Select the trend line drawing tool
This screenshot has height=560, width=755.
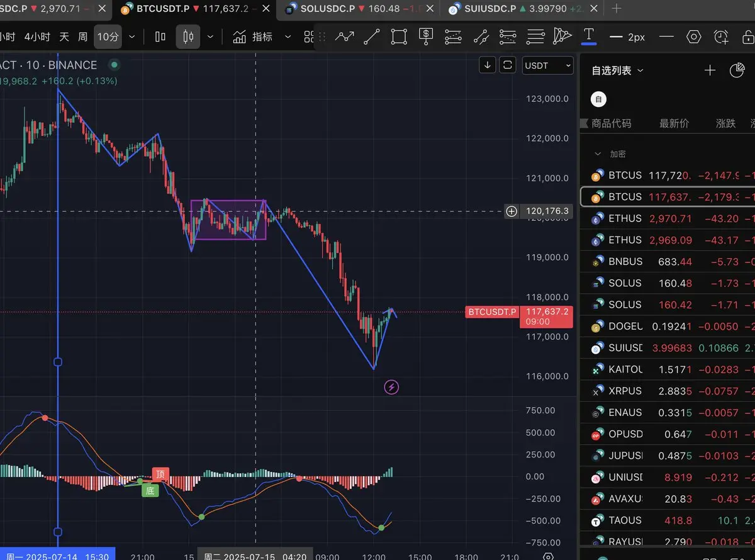[x=372, y=36]
